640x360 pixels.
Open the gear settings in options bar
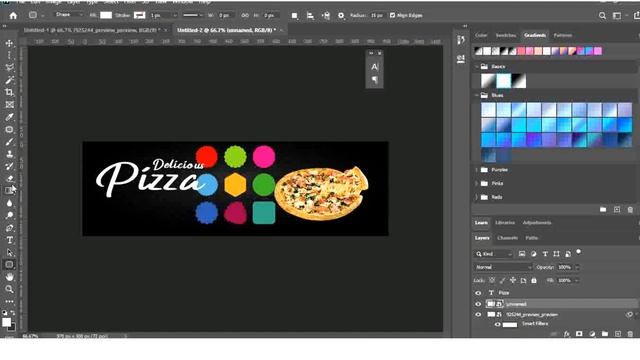pos(341,16)
